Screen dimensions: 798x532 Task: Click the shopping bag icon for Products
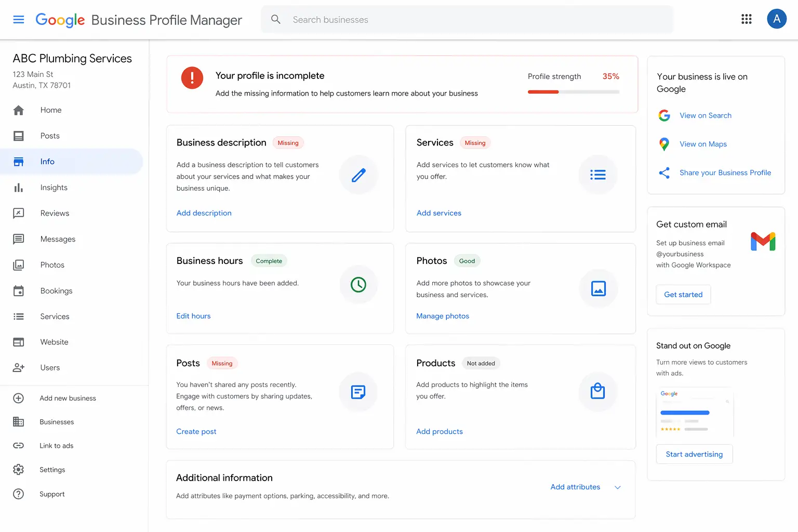tap(597, 391)
